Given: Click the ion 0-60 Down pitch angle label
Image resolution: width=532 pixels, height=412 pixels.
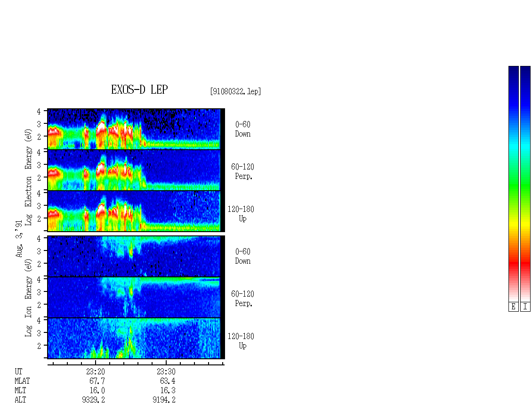Looking at the screenshot, I should 242,256.
